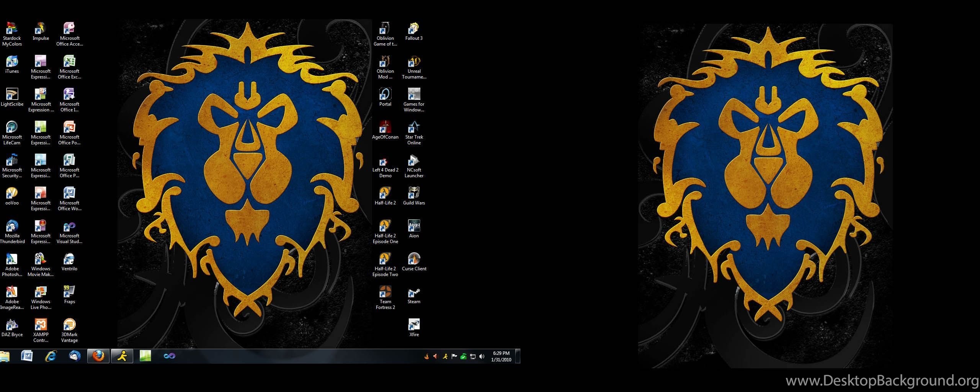Click the flame tray icon
980x392 pixels.
coord(426,356)
